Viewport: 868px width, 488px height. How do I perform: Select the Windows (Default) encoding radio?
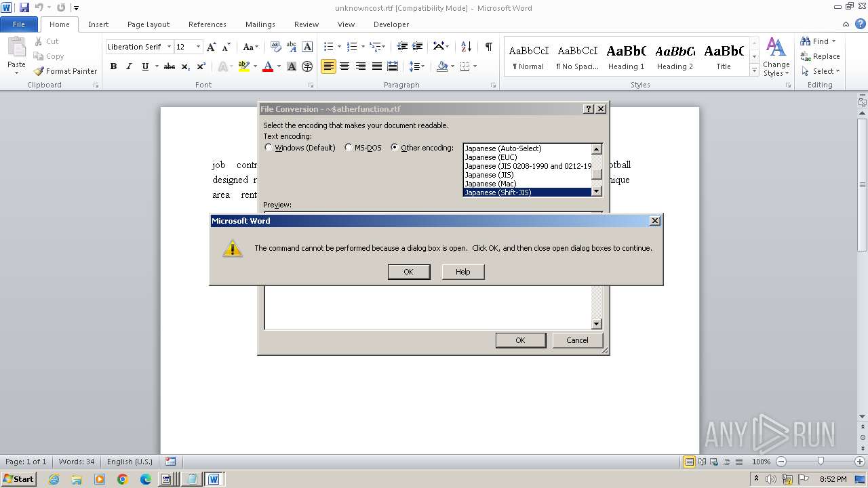pos(269,147)
